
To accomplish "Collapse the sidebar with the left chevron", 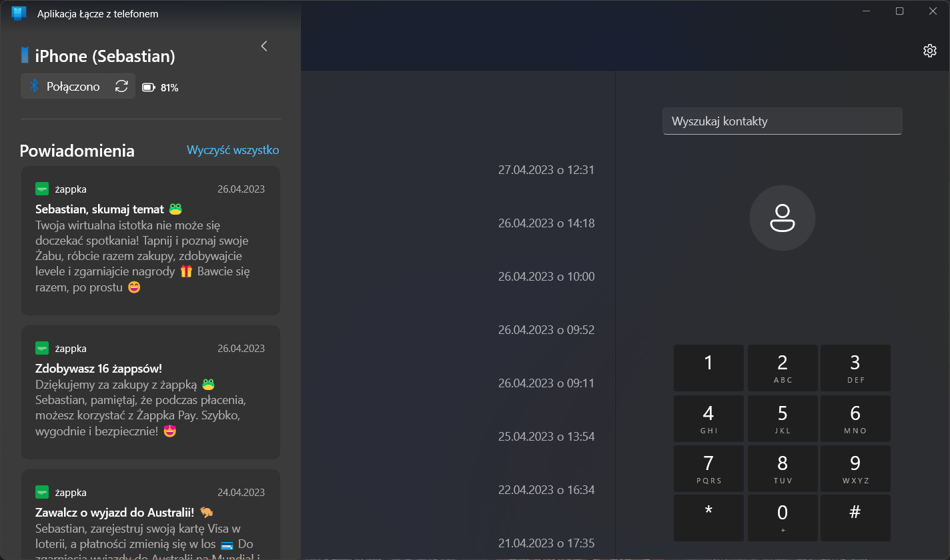I will point(264,46).
